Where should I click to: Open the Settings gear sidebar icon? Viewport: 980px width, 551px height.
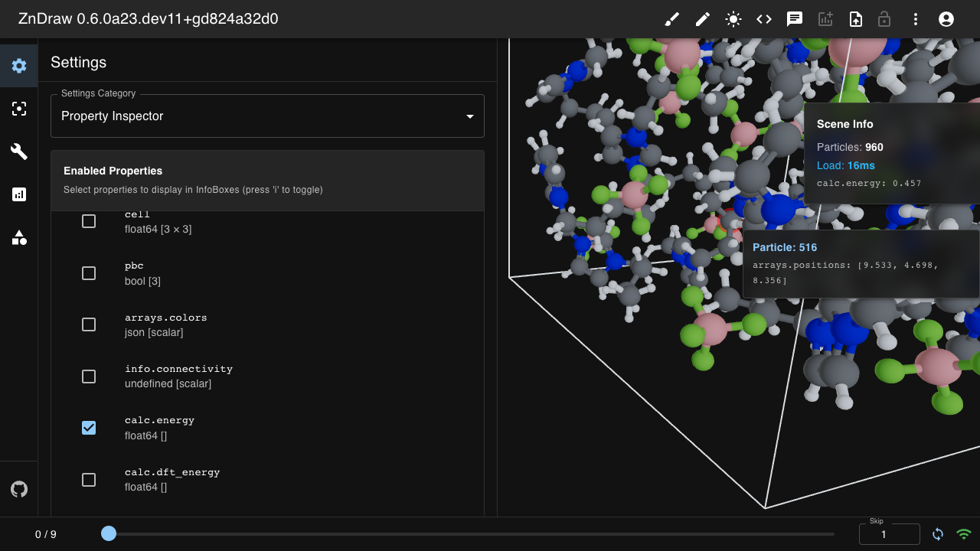click(19, 66)
